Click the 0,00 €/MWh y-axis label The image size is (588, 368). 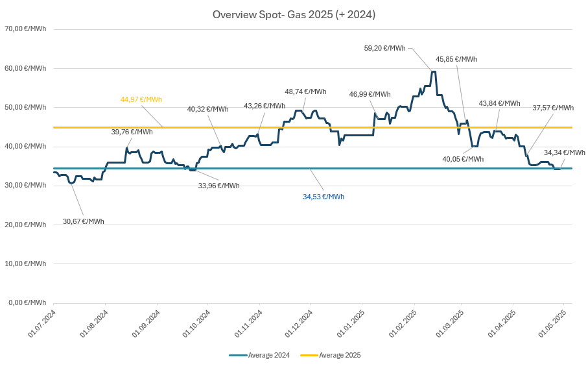click(x=27, y=302)
